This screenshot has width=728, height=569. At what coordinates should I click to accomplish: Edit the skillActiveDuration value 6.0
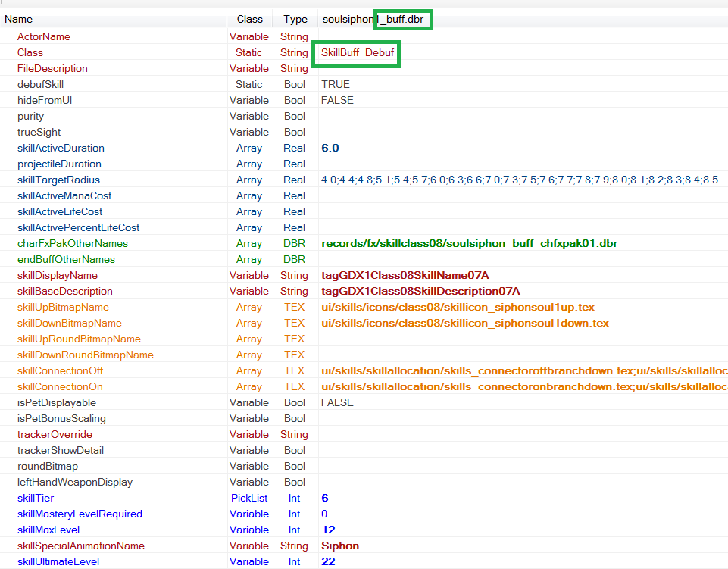click(x=330, y=148)
